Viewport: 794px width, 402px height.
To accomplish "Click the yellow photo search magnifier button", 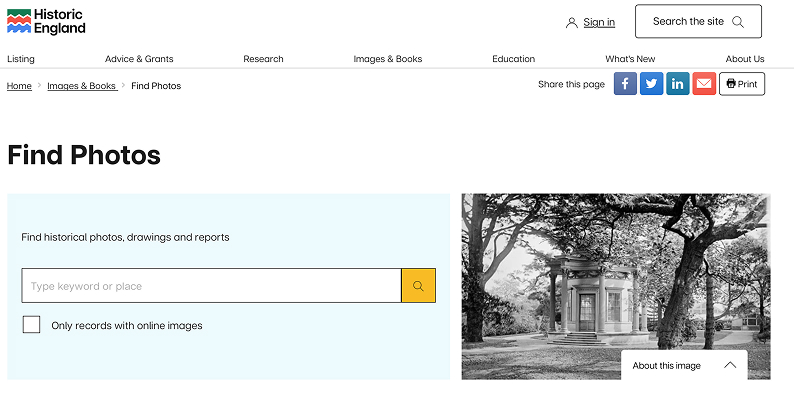I will 418,286.
